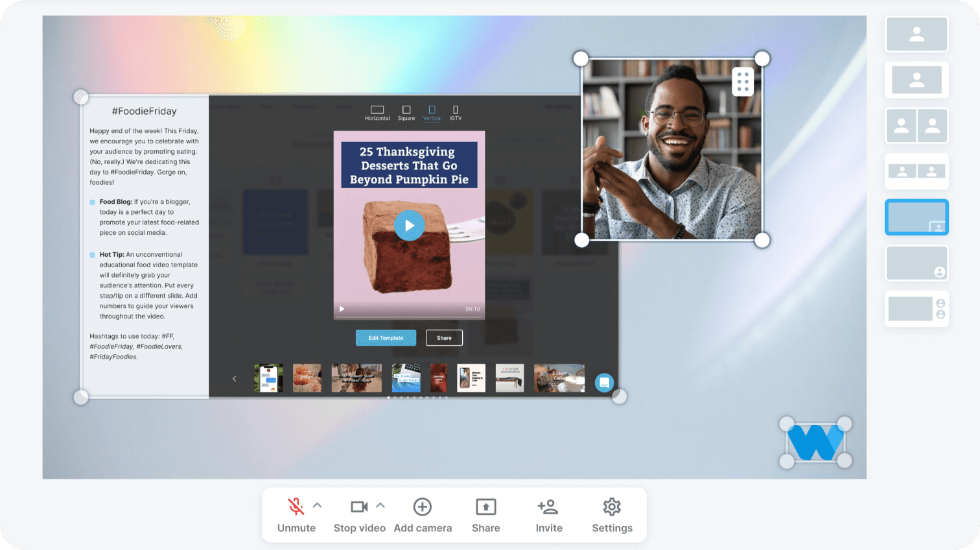Expand microphone options chevron next to Unmute
Image resolution: width=980 pixels, height=550 pixels.
[x=317, y=505]
